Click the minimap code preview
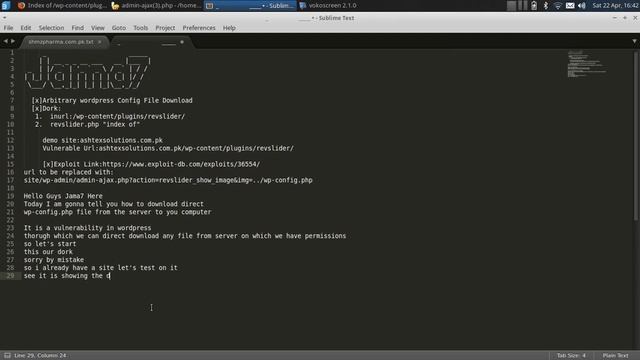The image size is (640, 360). pyautogui.click(x=587, y=64)
